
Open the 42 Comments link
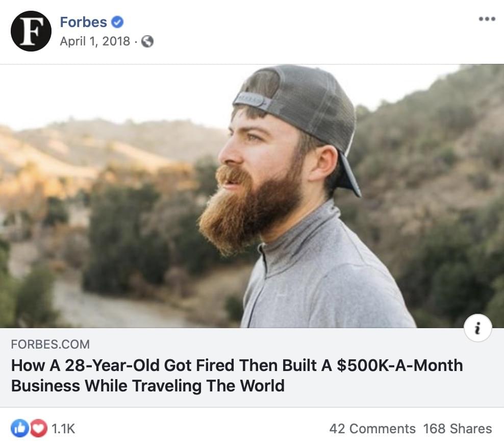372,429
